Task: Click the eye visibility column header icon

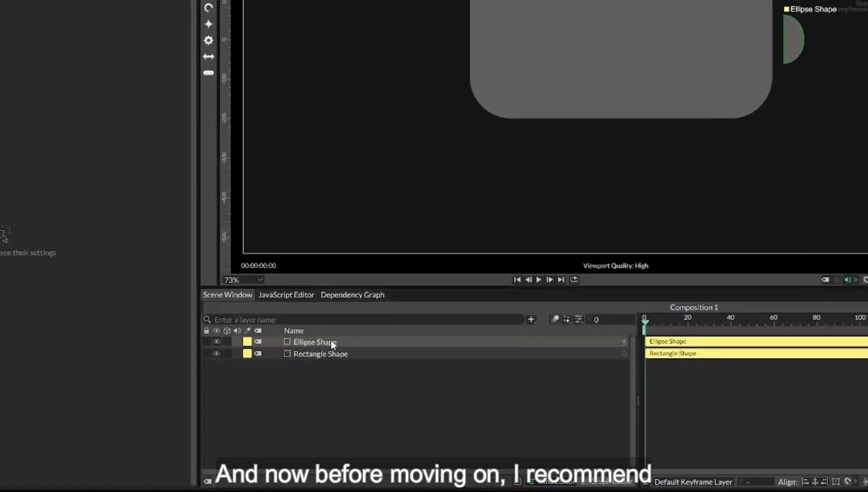Action: [217, 331]
